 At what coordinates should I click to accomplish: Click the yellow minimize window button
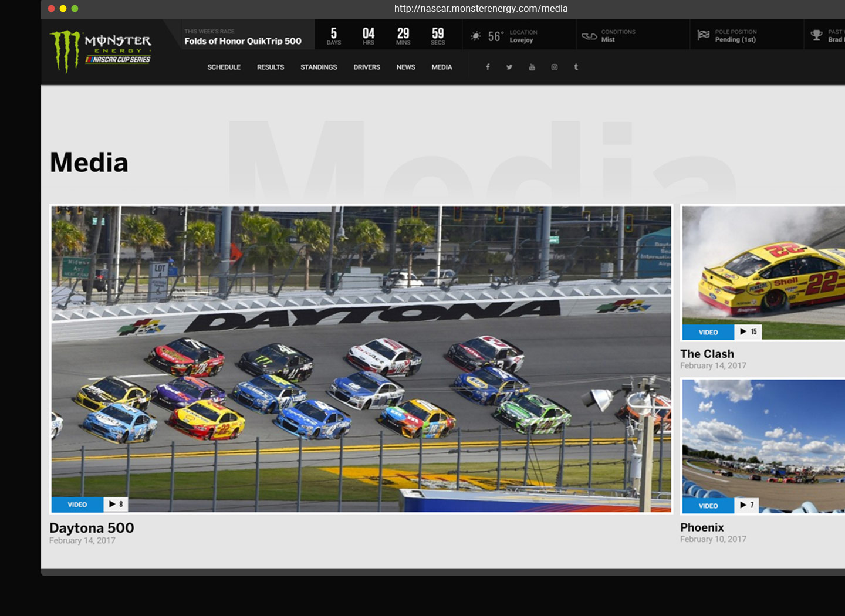coord(63,9)
